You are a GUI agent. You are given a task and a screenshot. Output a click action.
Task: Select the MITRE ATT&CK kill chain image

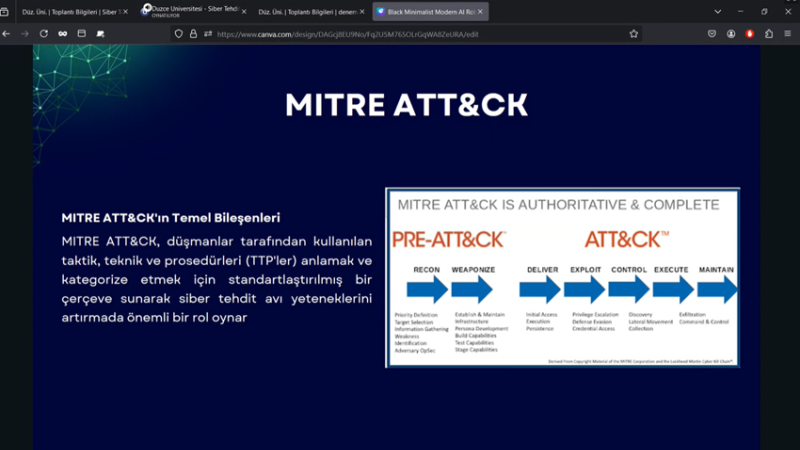[562, 277]
